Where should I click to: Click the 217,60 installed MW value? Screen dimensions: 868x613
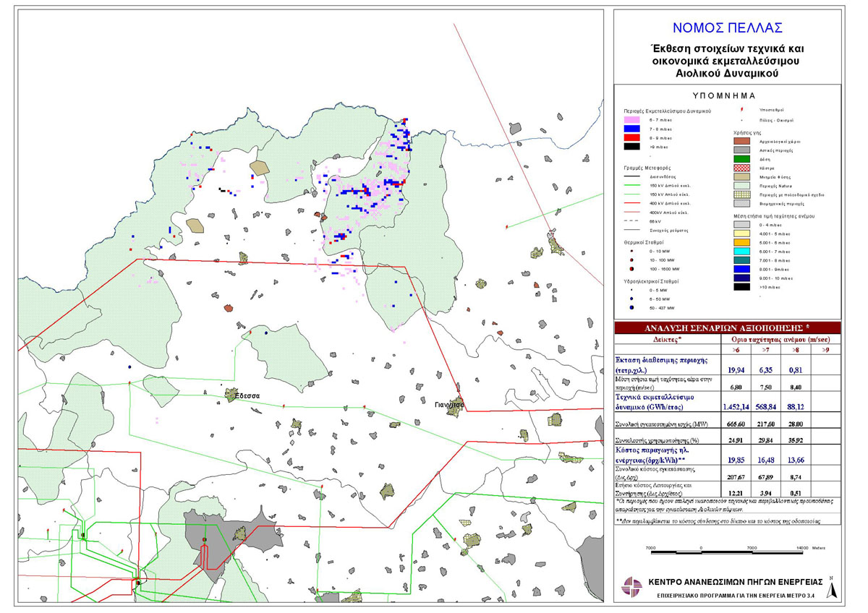tap(766, 424)
